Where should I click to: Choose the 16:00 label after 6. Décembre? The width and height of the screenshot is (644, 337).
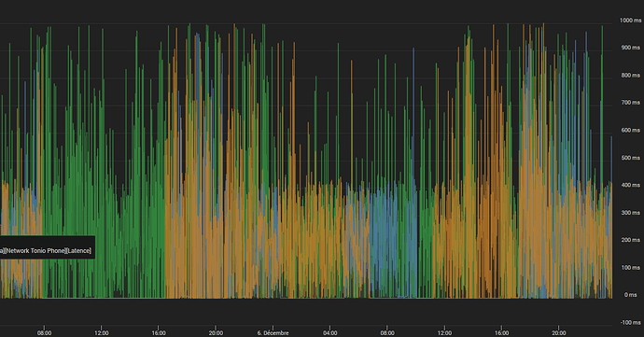coord(501,333)
